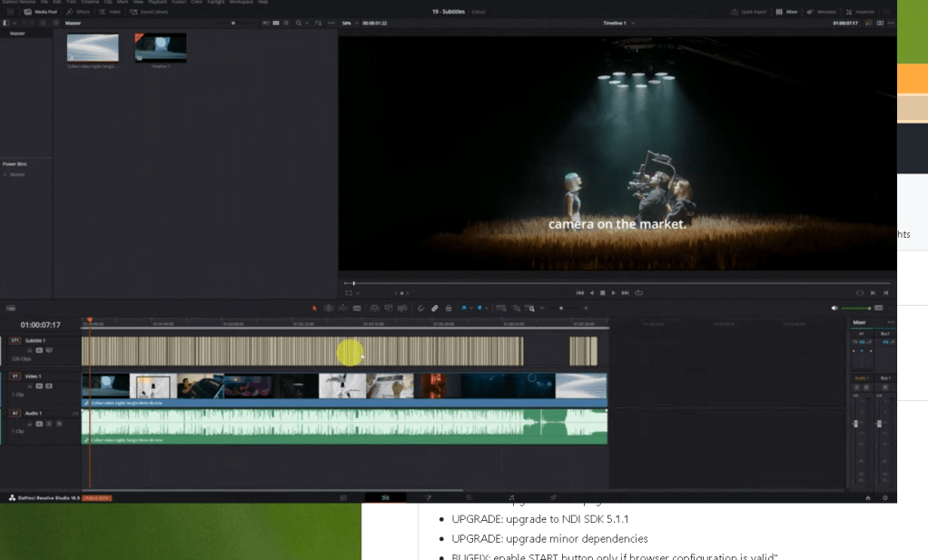Viewport: 928px width, 560px height.
Task: Open the Timeline menu
Action: 90,3
